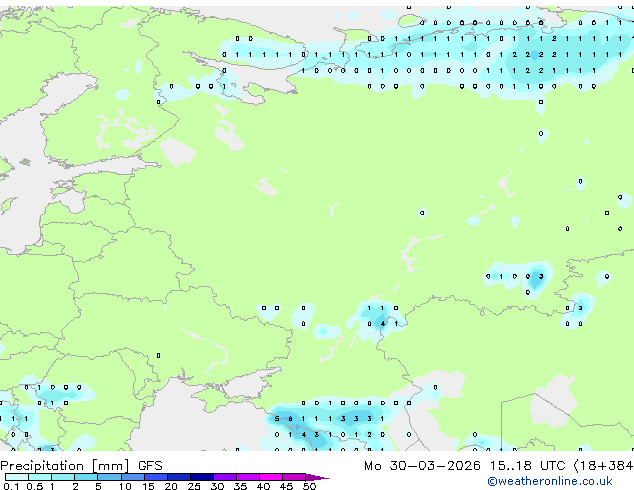This screenshot has width=634, height=490.
Task: Click the 45–50 mm magenta legend box
Action: coord(294,477)
